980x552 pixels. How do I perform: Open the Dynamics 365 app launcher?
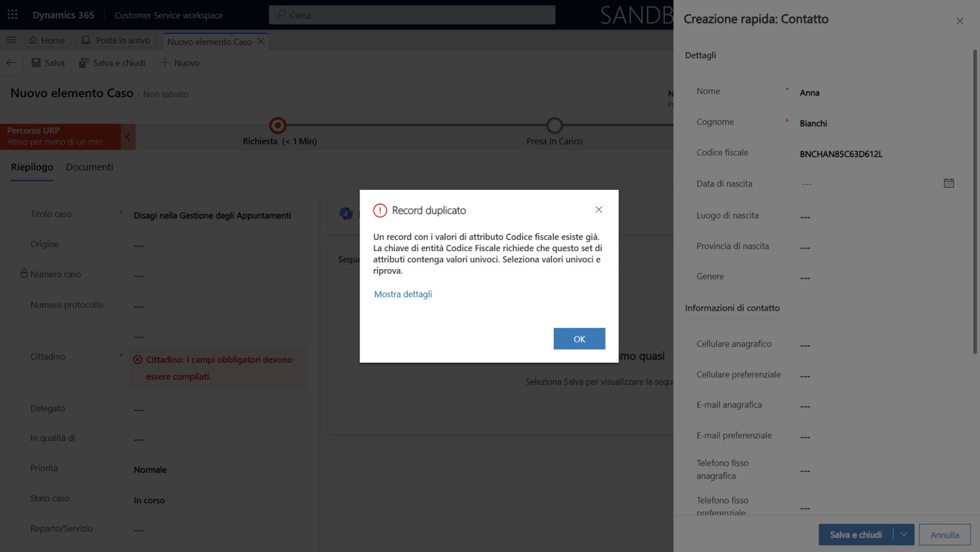[12, 14]
